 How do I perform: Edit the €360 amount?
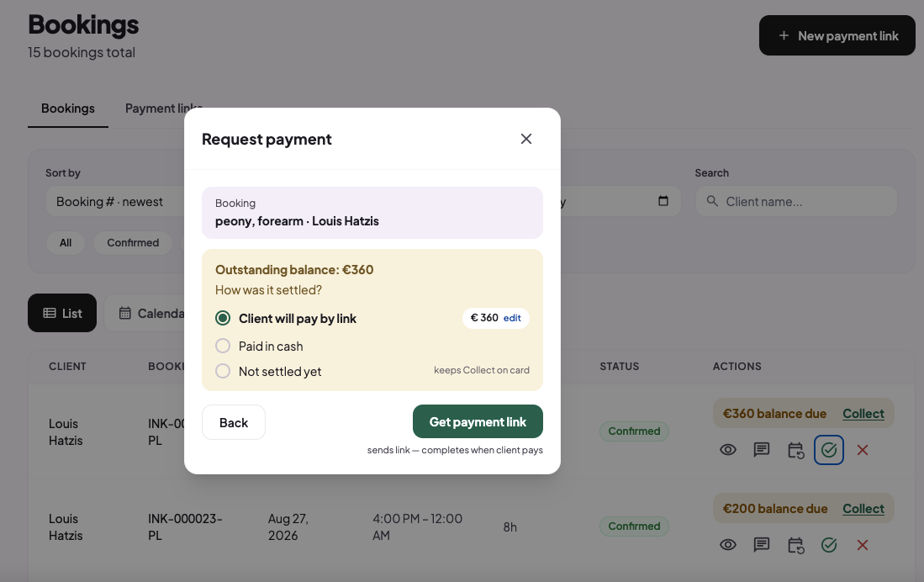pyautogui.click(x=512, y=319)
